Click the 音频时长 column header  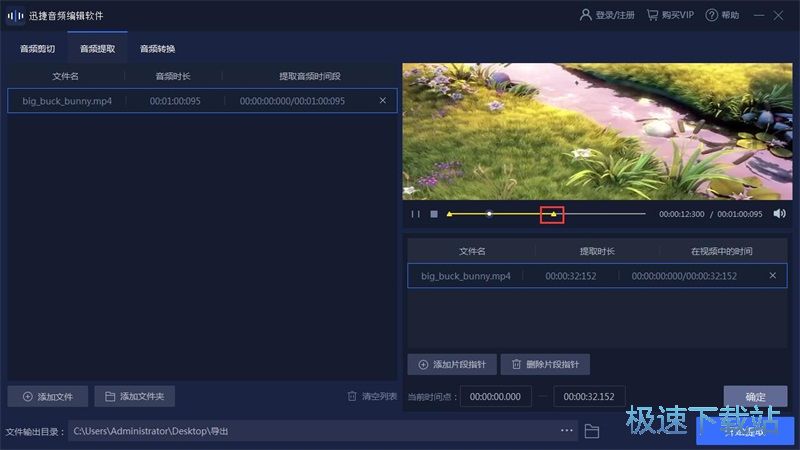[x=173, y=76]
